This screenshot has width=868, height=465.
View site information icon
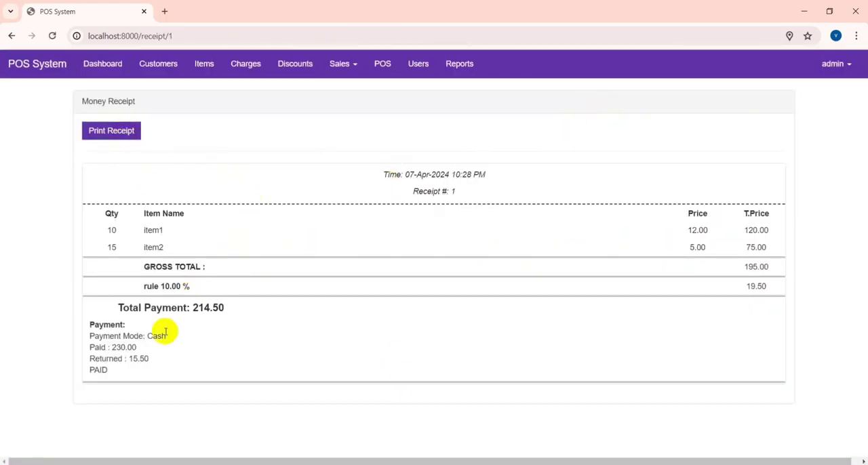(77, 36)
